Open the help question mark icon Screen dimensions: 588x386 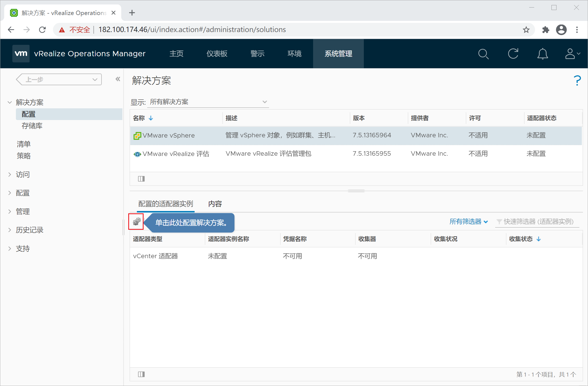coord(577,80)
